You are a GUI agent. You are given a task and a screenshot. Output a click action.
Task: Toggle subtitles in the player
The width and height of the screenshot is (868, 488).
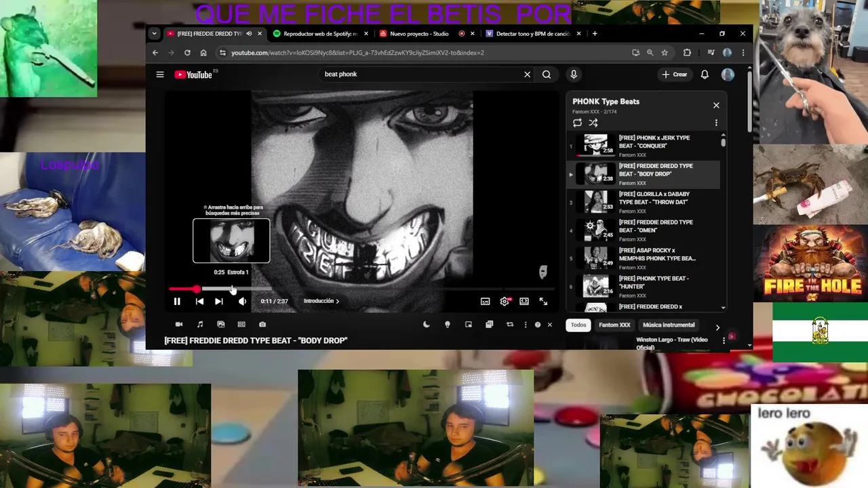pyautogui.click(x=486, y=302)
